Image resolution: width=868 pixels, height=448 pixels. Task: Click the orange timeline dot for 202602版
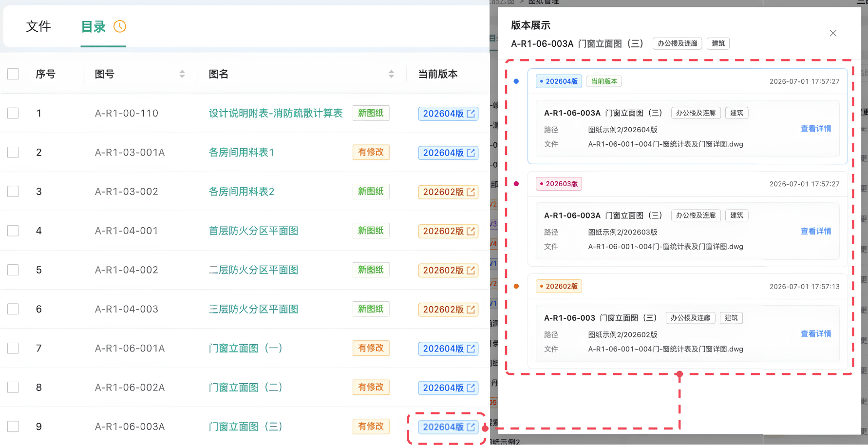(516, 286)
